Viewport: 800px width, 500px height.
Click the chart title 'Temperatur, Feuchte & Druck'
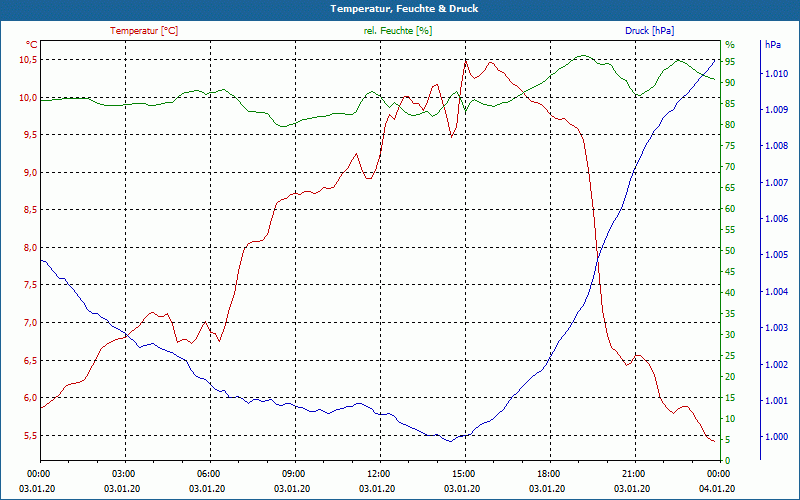(x=404, y=9)
